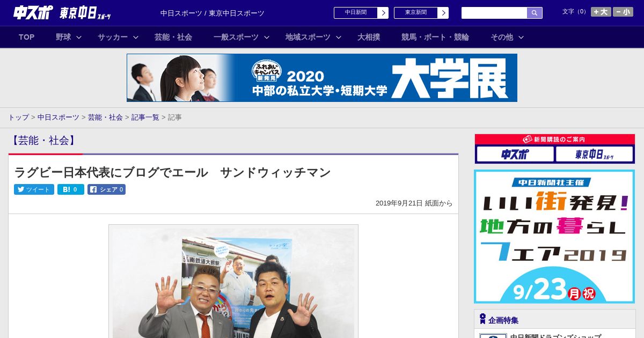Screen dimensions: 644x338
Task: Click 中日スポーツ / 東京中日スポーツ header text
Action: (213, 13)
